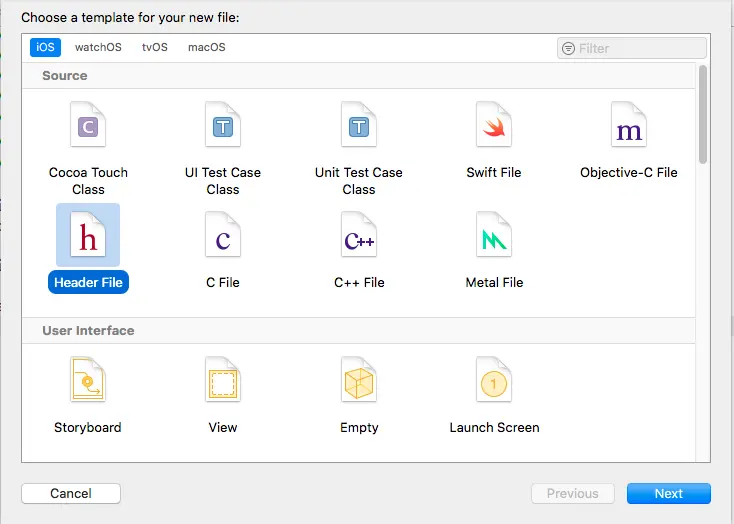
Task: Pick the Unit Test Case Class icon
Action: (359, 125)
